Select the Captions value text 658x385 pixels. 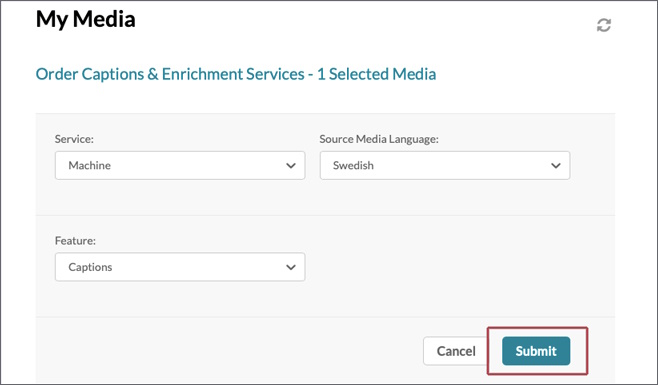coord(90,267)
